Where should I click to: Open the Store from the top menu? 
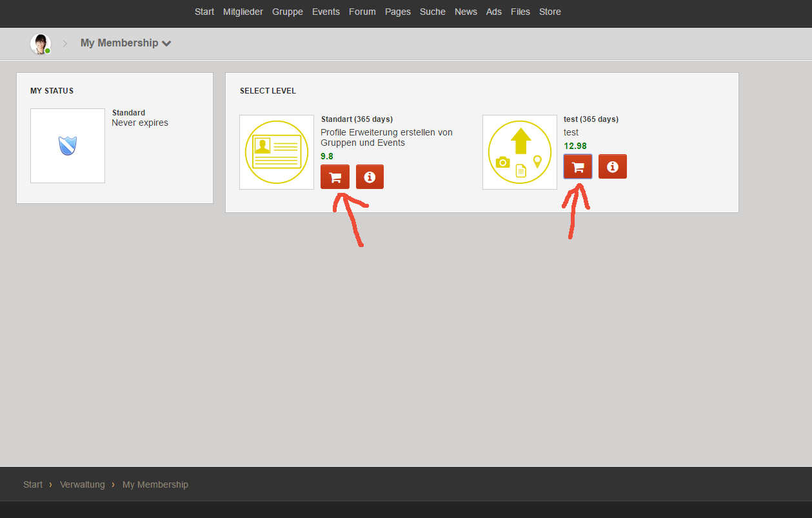(550, 12)
